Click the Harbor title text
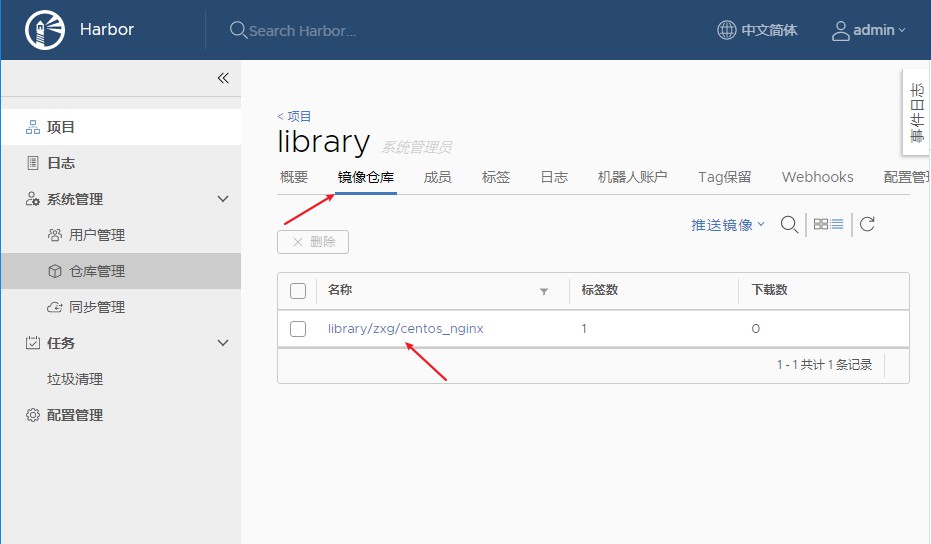 click(107, 29)
